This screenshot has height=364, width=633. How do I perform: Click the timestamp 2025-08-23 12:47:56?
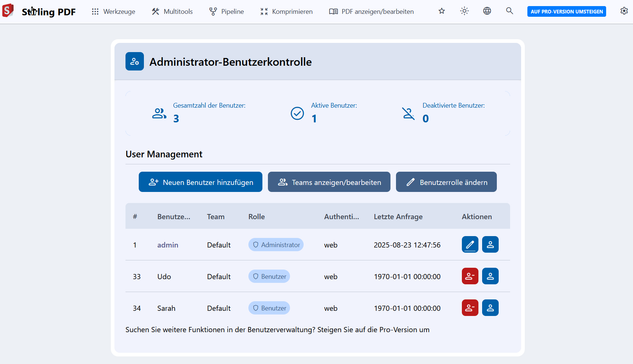click(407, 245)
